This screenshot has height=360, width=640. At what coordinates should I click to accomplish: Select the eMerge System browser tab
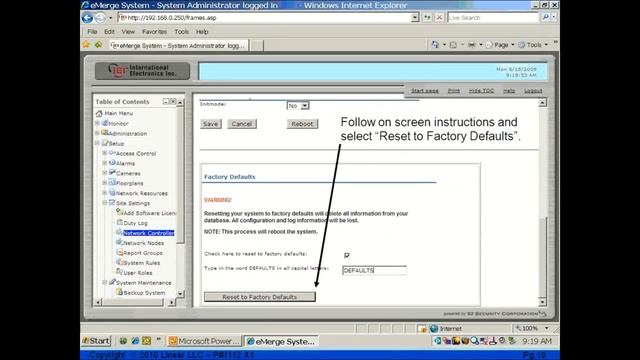coord(178,45)
